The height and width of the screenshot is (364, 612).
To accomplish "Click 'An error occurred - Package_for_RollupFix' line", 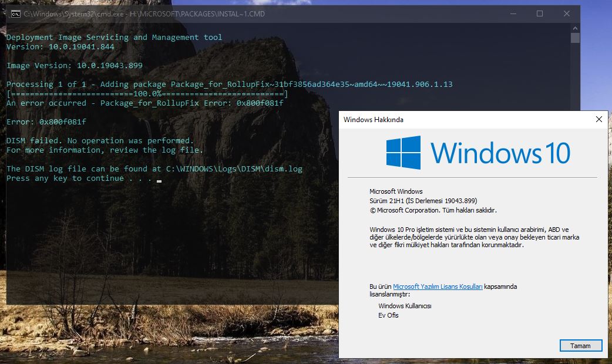I will pos(145,103).
